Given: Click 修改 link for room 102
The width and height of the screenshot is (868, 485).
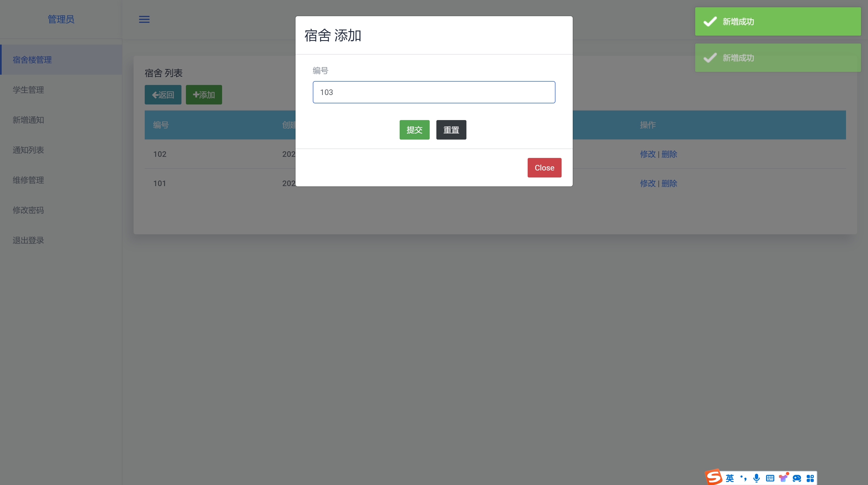Looking at the screenshot, I should (x=648, y=154).
